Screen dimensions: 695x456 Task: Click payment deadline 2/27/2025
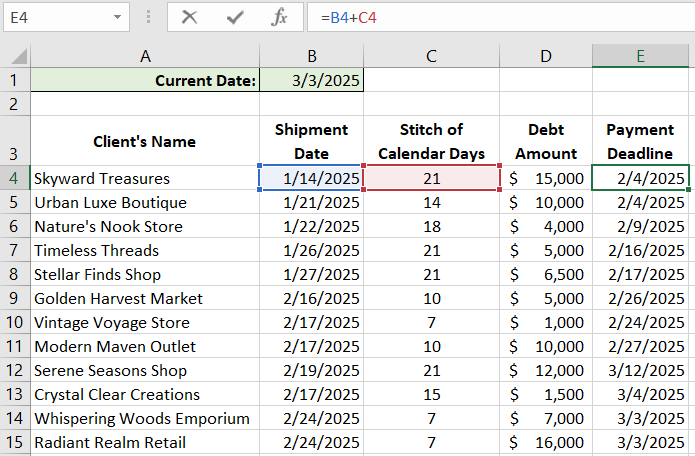click(640, 346)
